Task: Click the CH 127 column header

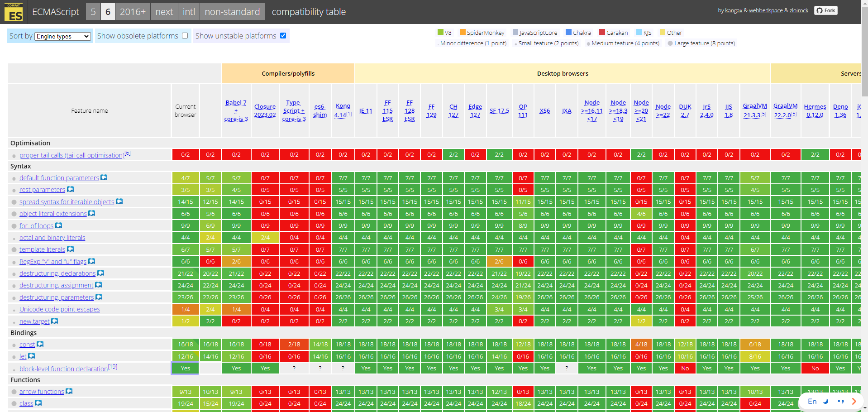Action: tap(453, 110)
